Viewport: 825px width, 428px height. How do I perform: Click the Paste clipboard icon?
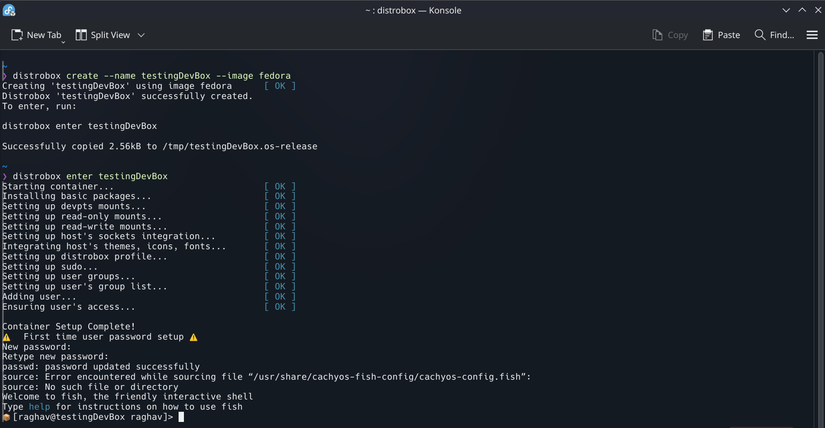(x=708, y=35)
